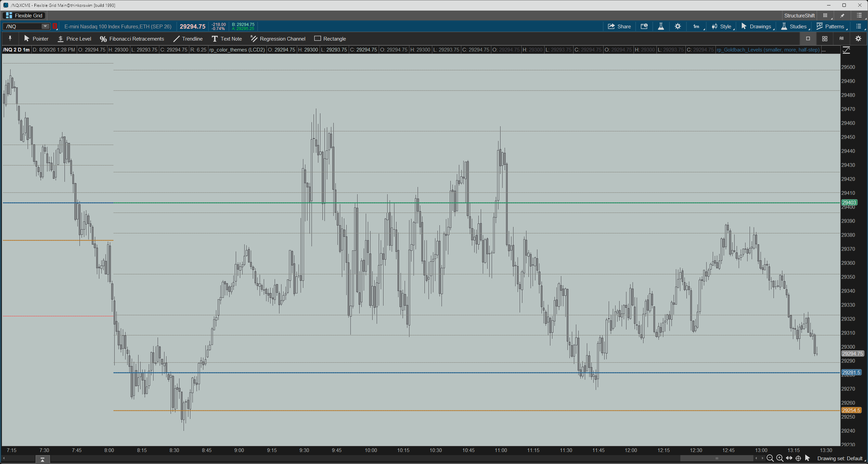
Task: Click the 29294.75 last price bubble on axis
Action: pos(853,354)
